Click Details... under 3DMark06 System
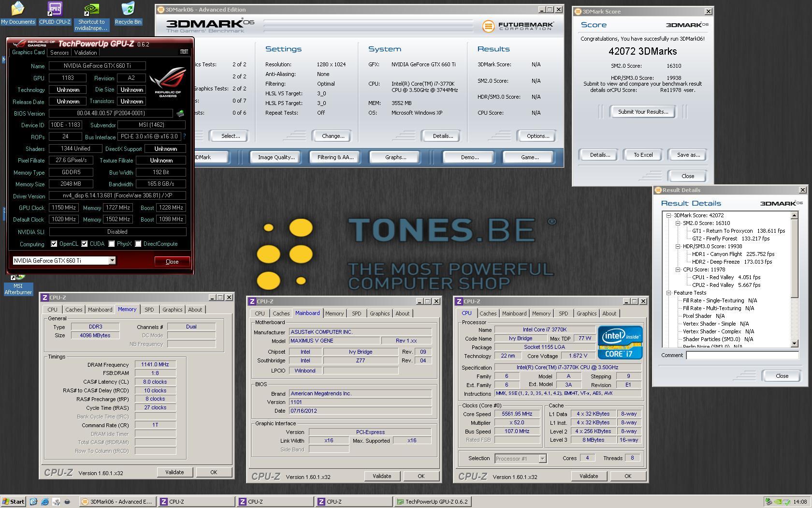Screen dimensions: 812x508 pos(443,136)
